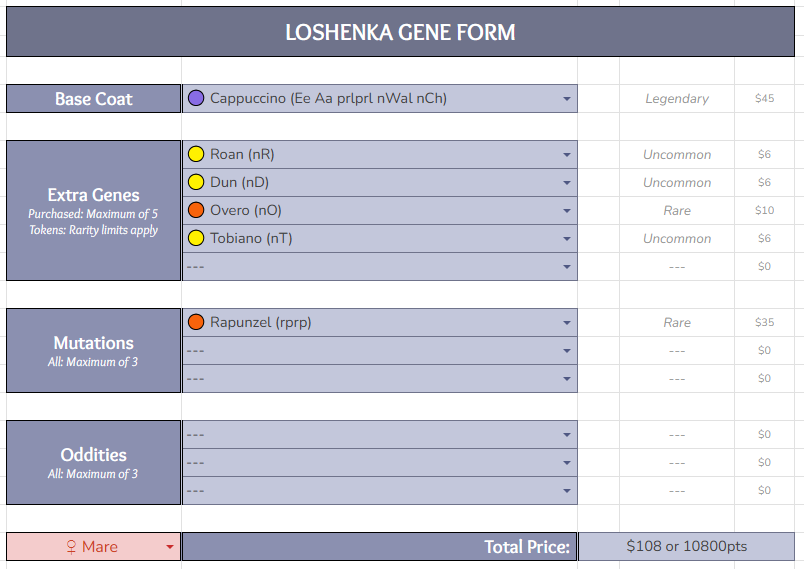This screenshot has height=569, width=804.
Task: Click the orange circle beside Overo
Action: click(196, 211)
